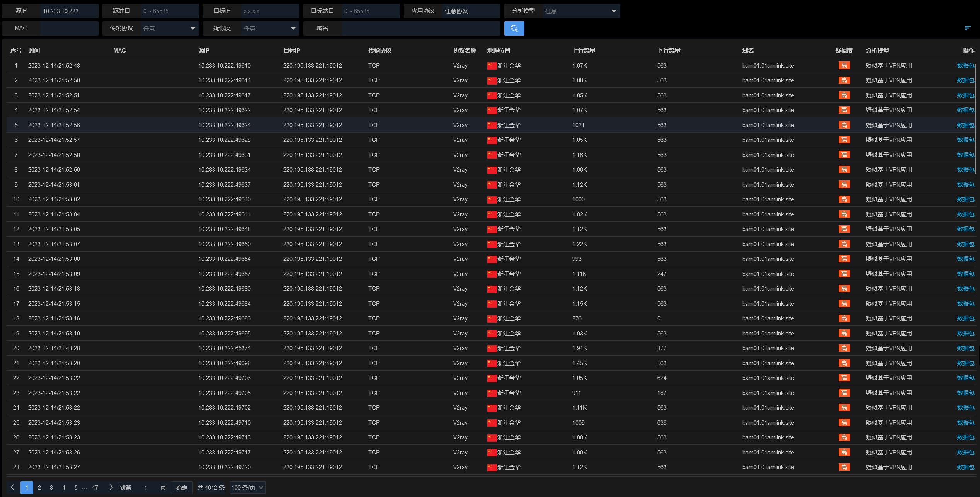Click the domain name (域名) input field
Image resolution: width=980 pixels, height=497 pixels.
[x=420, y=28]
